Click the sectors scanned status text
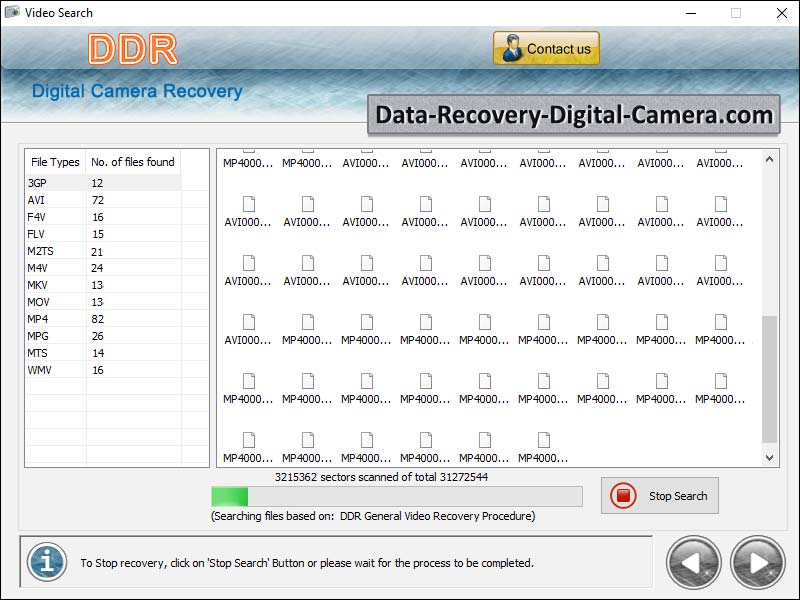800x600 pixels. tap(381, 477)
